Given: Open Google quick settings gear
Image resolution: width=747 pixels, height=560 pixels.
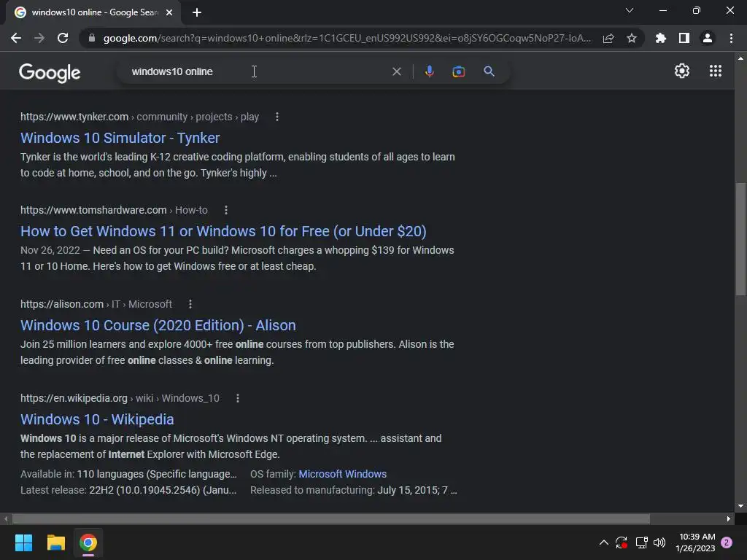Looking at the screenshot, I should (682, 71).
